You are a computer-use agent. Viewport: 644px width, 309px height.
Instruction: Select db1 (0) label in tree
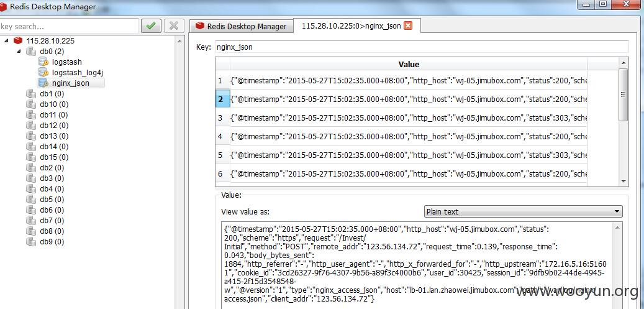pos(52,94)
